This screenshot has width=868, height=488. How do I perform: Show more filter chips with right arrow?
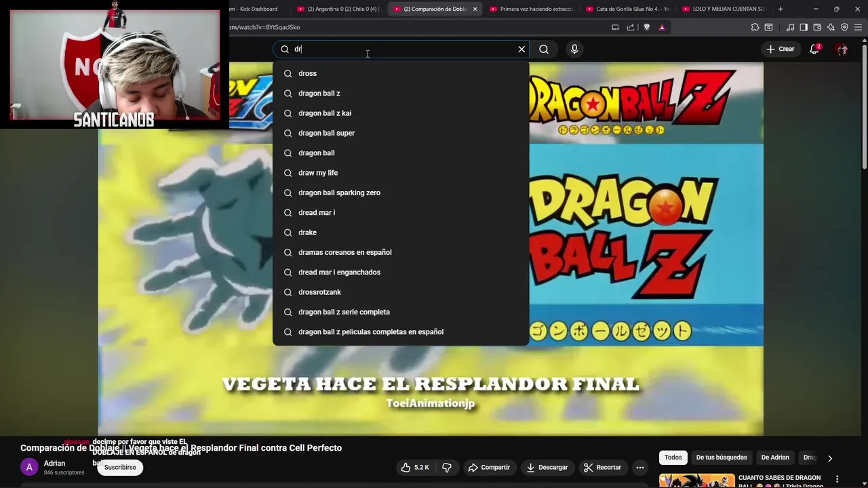[x=829, y=458]
